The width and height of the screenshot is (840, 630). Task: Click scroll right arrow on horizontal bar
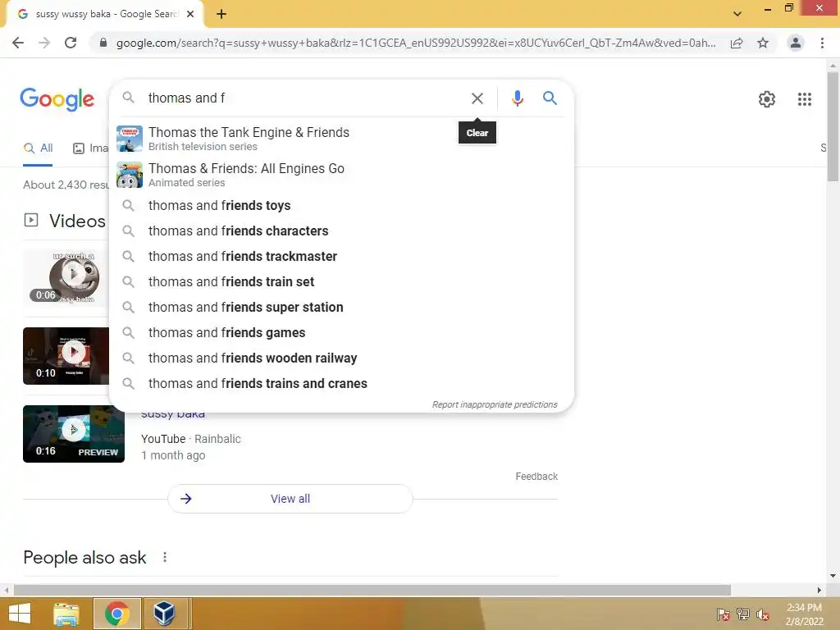tap(819, 590)
